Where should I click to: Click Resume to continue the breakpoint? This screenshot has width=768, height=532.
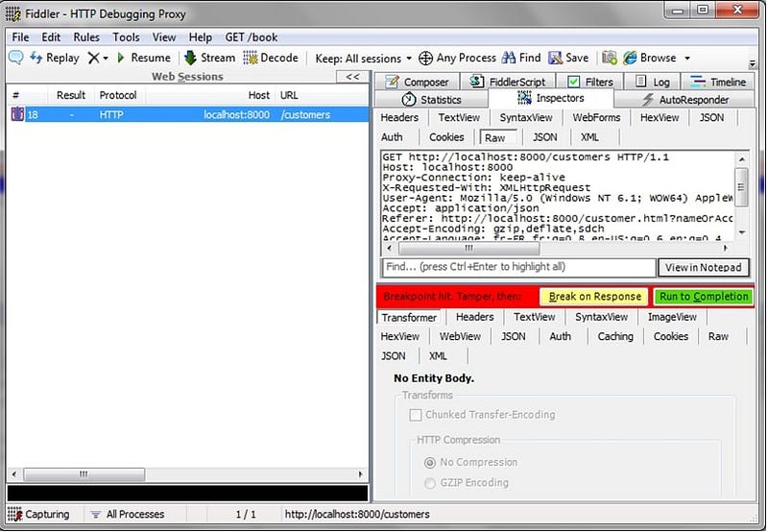point(144,58)
